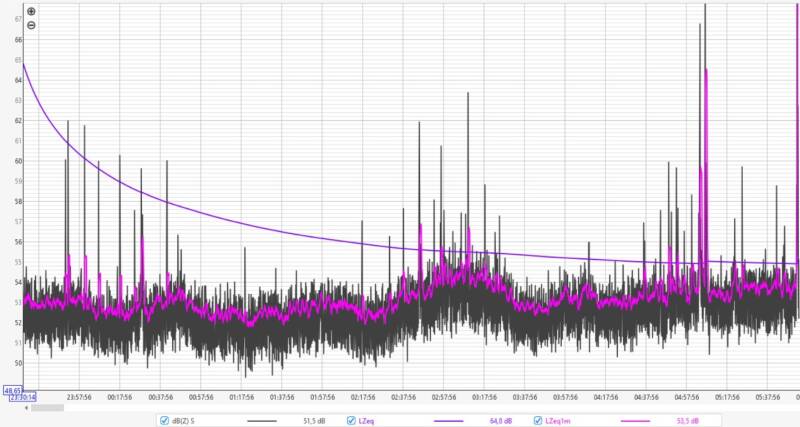
Task: Click the 00:57:56 time axis label
Action: pos(201,397)
